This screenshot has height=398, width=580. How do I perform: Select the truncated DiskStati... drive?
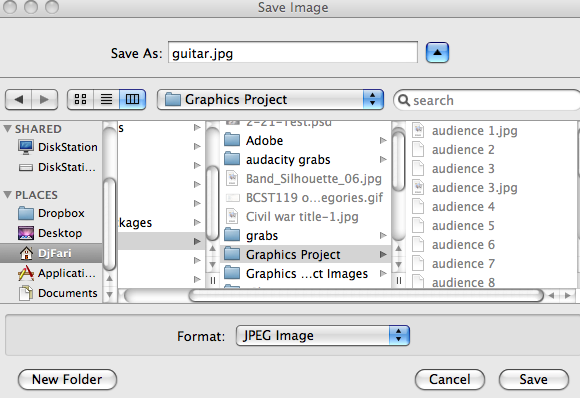[57, 167]
